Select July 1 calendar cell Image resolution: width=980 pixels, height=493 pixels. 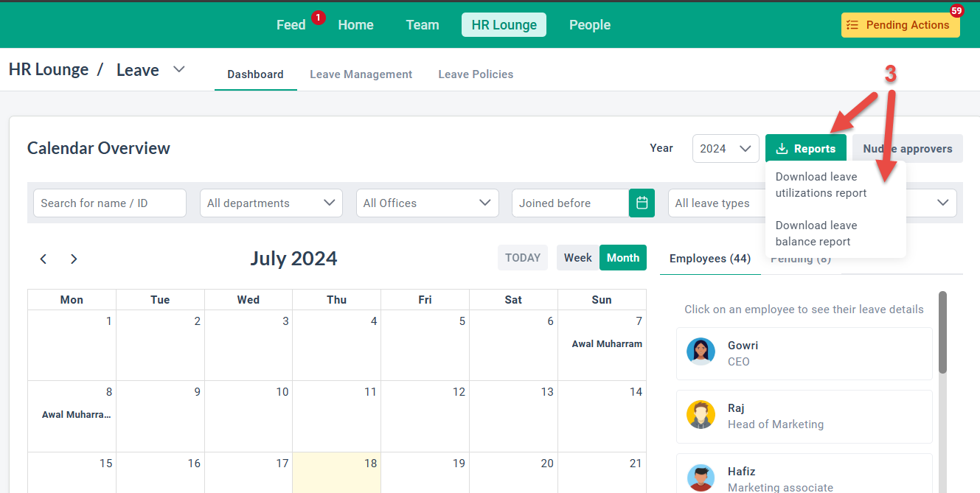72,345
